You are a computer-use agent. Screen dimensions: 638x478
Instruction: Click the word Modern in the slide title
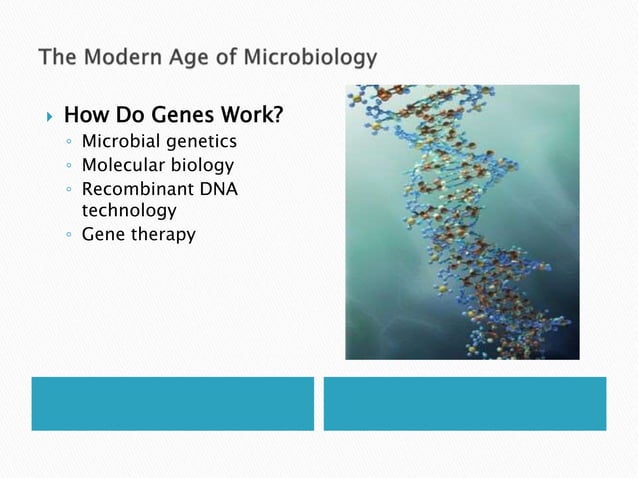click(x=124, y=57)
